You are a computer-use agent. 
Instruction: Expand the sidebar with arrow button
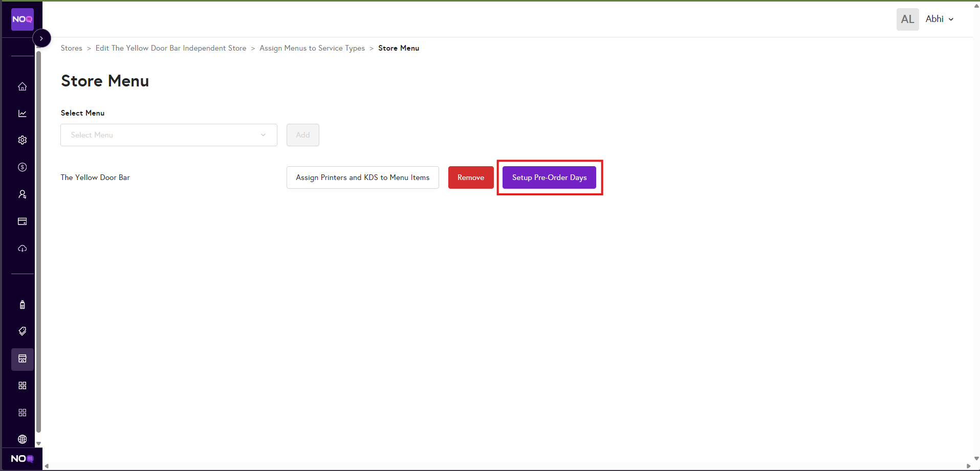(x=41, y=38)
